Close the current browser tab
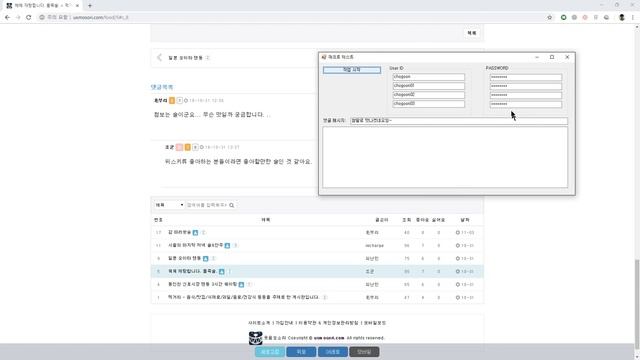The width and height of the screenshot is (640, 360). 77,6
